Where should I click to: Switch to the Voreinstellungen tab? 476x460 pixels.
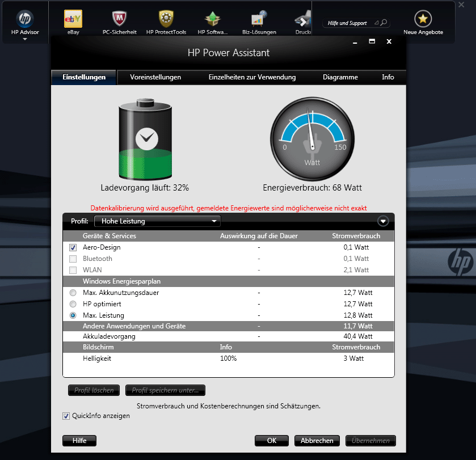[x=155, y=77]
